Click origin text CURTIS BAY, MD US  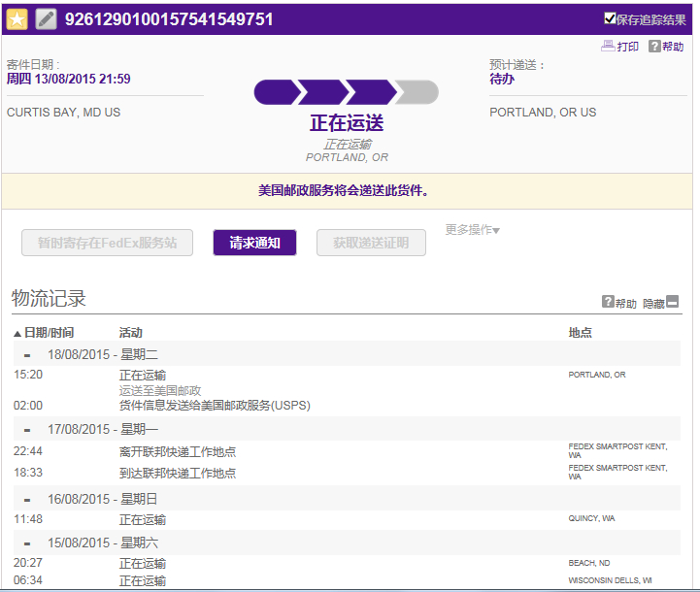pos(63,113)
